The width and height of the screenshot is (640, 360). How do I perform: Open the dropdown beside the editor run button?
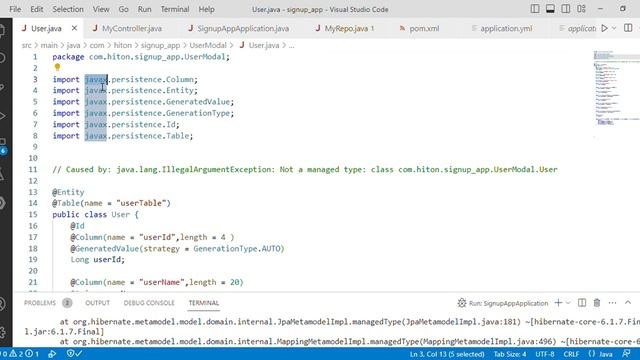pyautogui.click(x=614, y=28)
